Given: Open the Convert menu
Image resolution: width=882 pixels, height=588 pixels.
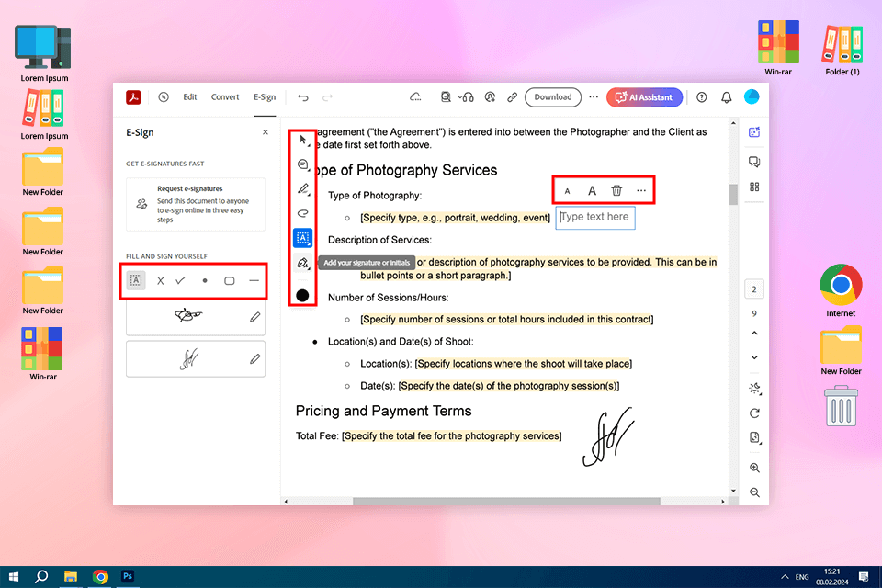Looking at the screenshot, I should (225, 97).
